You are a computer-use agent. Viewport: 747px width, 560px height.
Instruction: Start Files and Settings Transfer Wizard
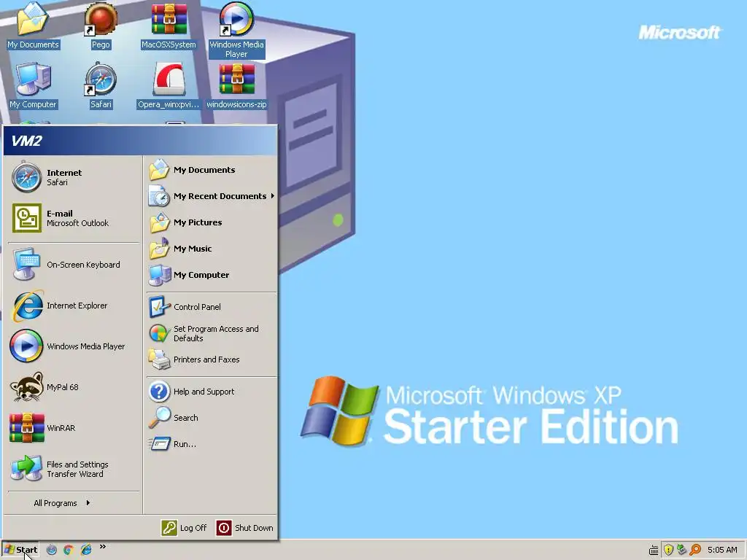click(x=72, y=469)
